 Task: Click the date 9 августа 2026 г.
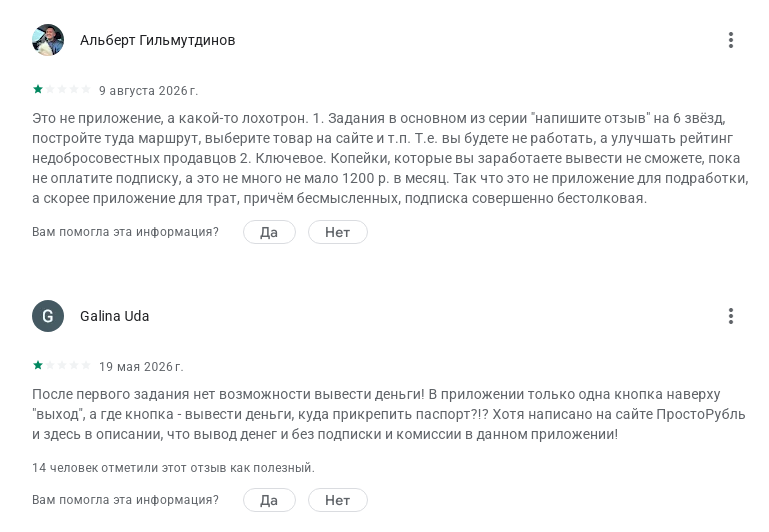(149, 91)
